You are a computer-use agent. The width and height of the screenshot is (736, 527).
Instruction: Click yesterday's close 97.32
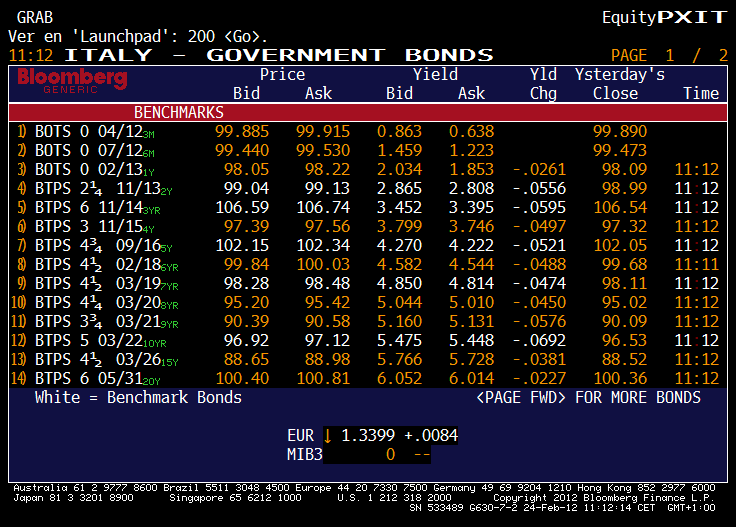(624, 226)
